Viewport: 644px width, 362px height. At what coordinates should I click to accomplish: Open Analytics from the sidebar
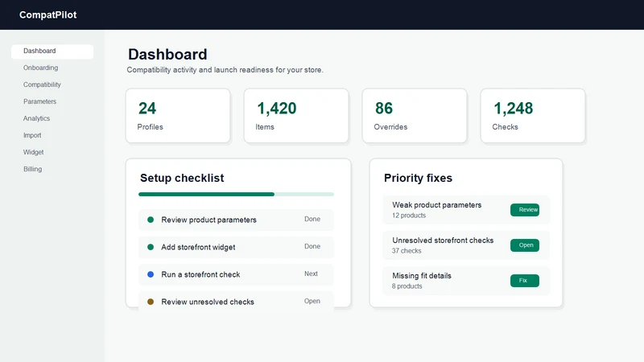[36, 118]
